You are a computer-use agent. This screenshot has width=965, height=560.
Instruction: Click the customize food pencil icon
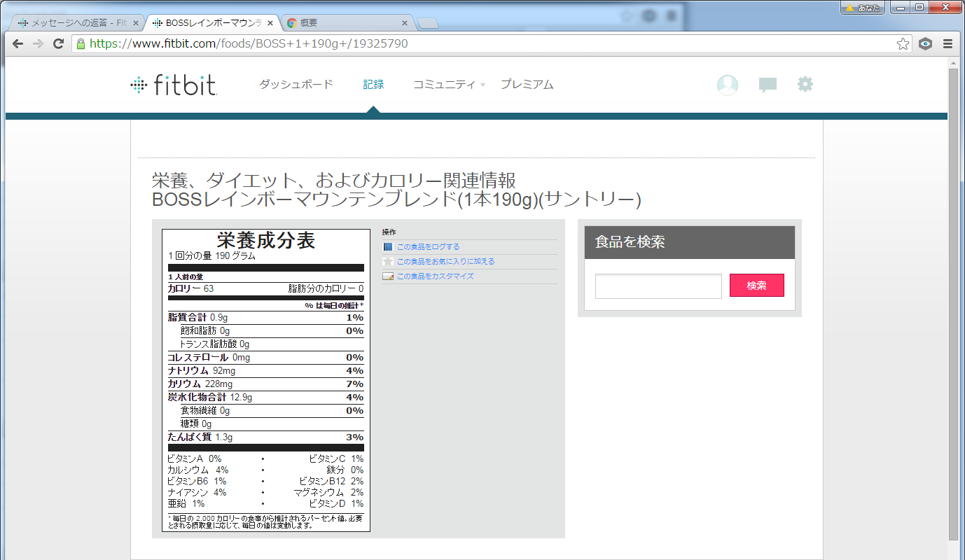387,276
